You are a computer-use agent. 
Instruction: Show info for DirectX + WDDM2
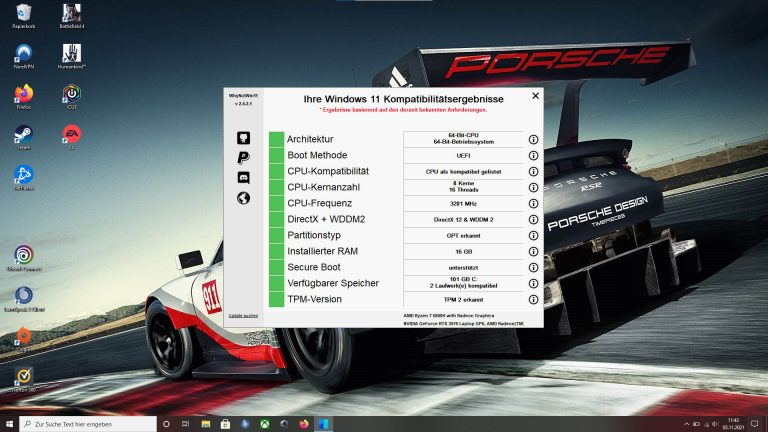[x=533, y=219]
